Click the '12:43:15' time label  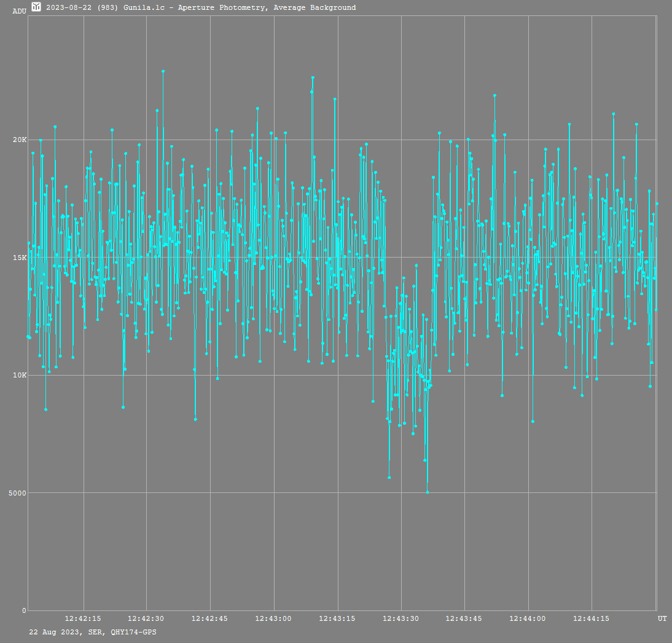337,618
